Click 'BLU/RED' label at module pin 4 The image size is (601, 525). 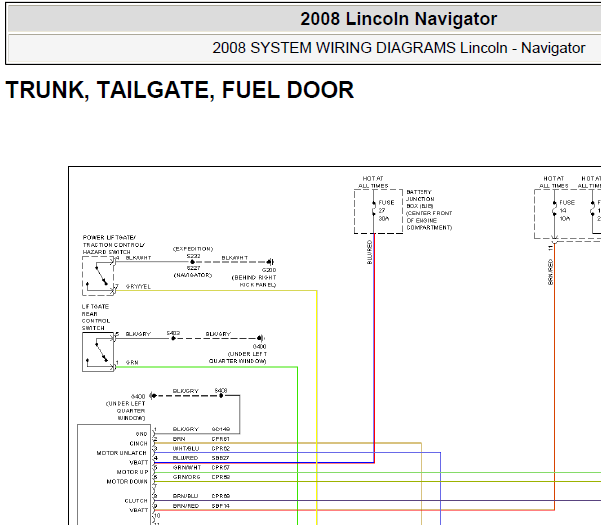tap(186, 458)
